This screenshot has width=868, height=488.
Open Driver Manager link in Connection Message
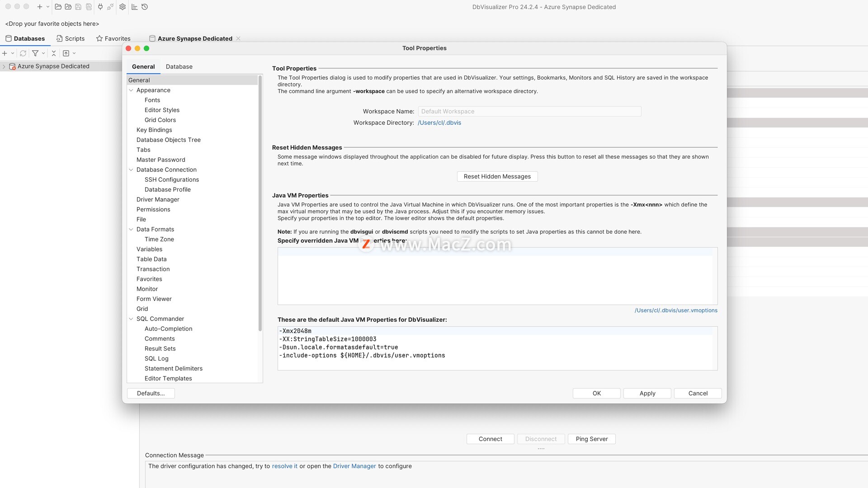tap(354, 466)
